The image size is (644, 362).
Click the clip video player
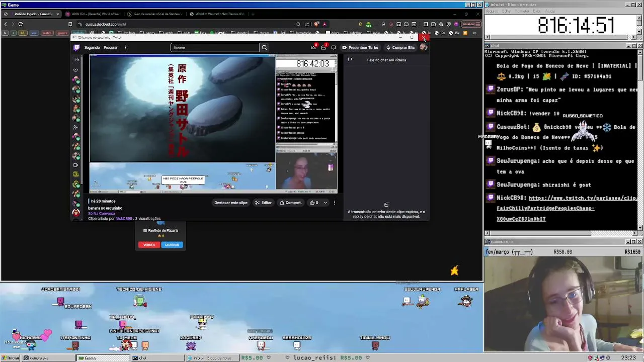click(213, 124)
